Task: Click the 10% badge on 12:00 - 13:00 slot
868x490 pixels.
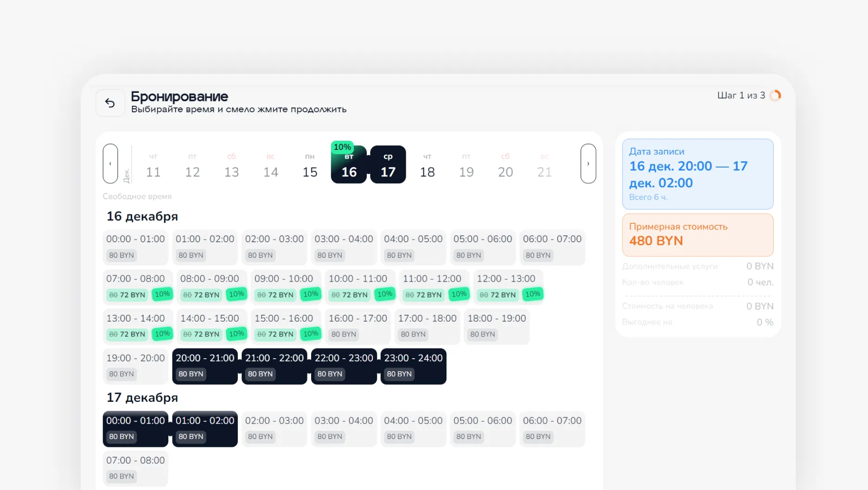Action: [x=532, y=294]
